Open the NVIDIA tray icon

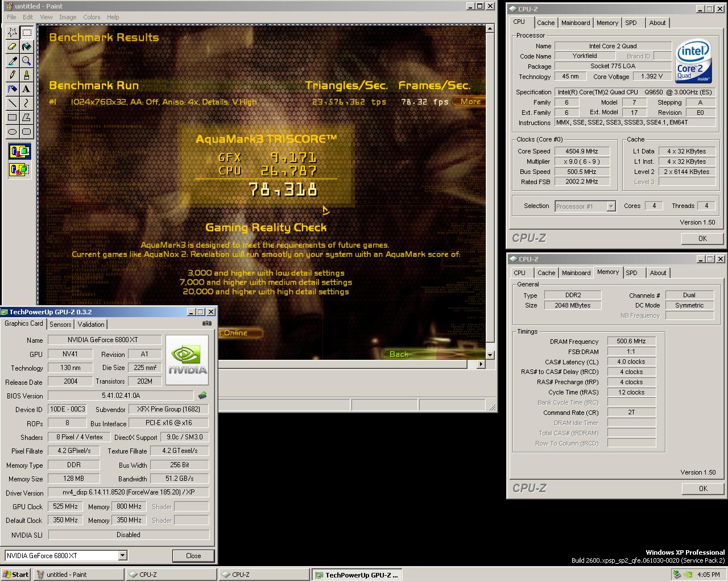tap(687, 575)
